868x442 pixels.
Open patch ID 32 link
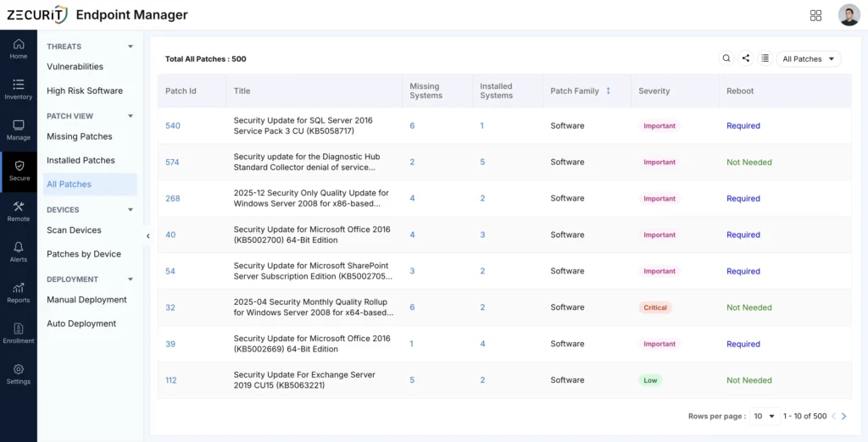(x=170, y=307)
